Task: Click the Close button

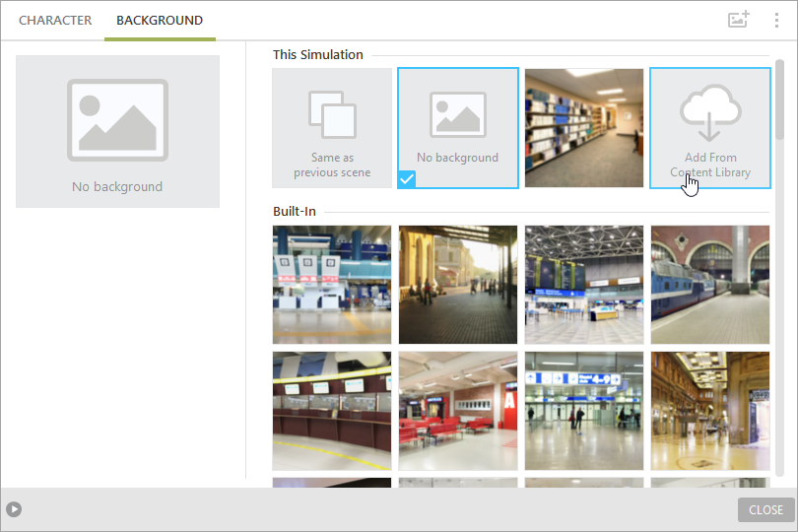Action: [x=765, y=509]
